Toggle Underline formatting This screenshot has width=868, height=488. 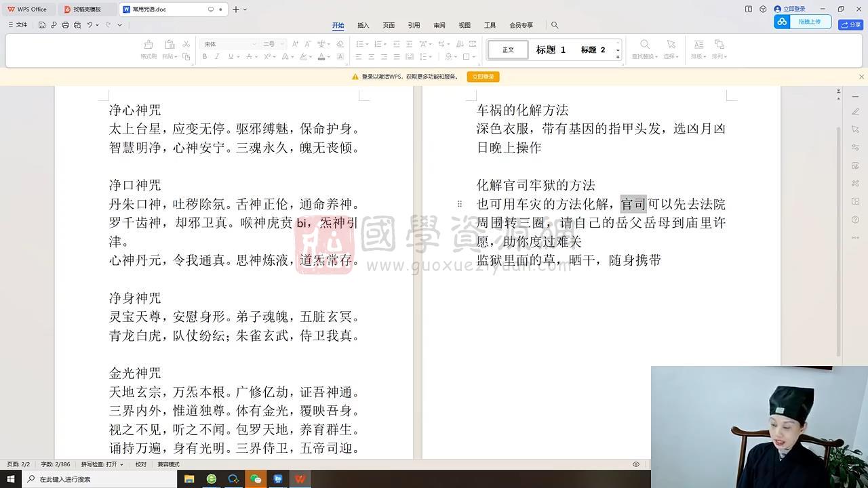231,56
